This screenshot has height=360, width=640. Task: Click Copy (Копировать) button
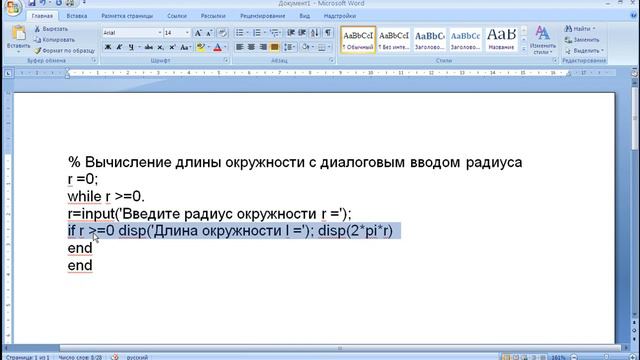click(54, 40)
